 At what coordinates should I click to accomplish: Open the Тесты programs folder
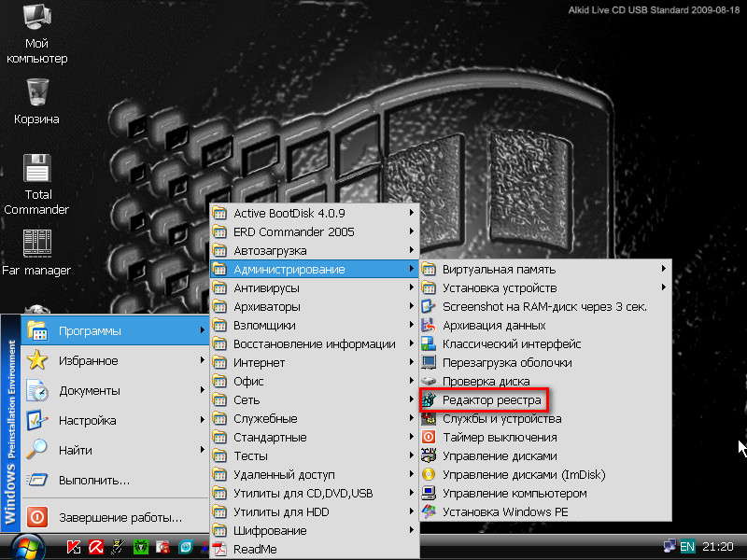[315, 455]
